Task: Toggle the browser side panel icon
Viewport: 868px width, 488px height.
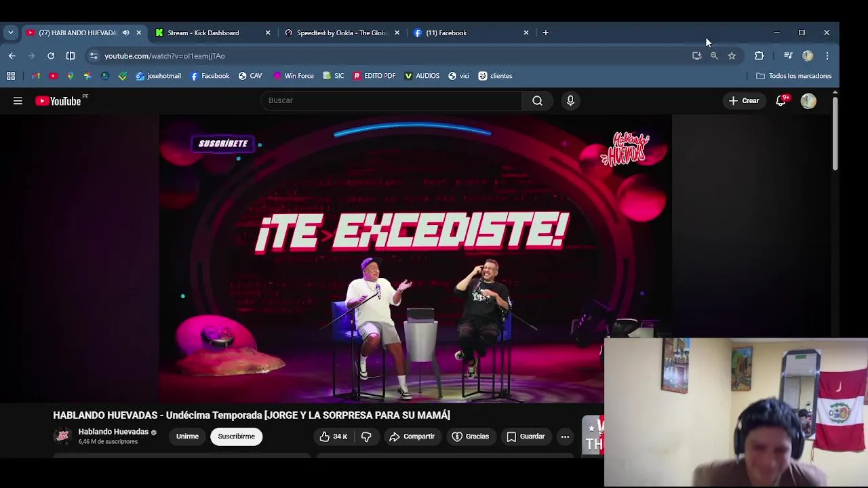Action: pos(71,56)
